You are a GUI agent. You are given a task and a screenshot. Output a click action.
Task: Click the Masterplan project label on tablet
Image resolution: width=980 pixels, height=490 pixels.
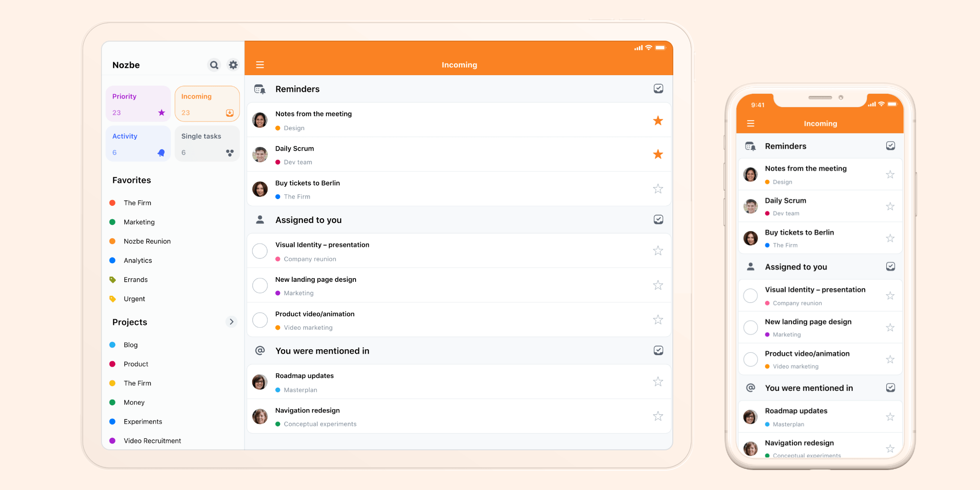tap(301, 390)
